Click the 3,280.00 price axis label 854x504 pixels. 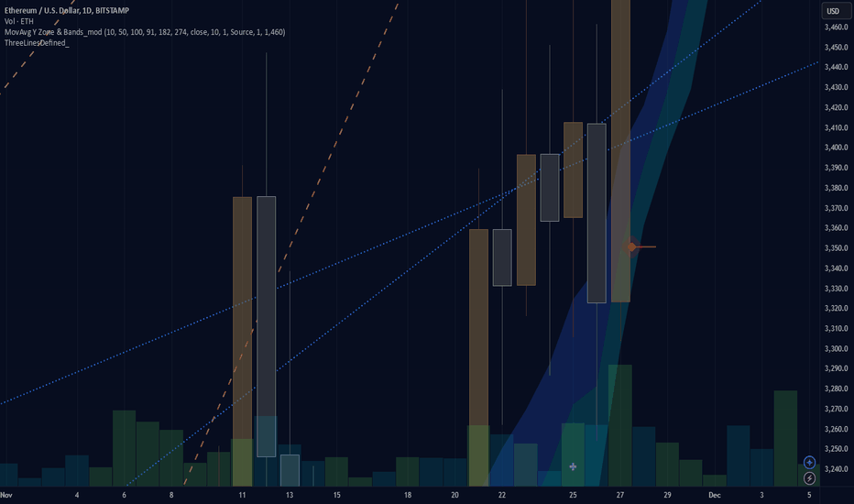pyautogui.click(x=836, y=389)
